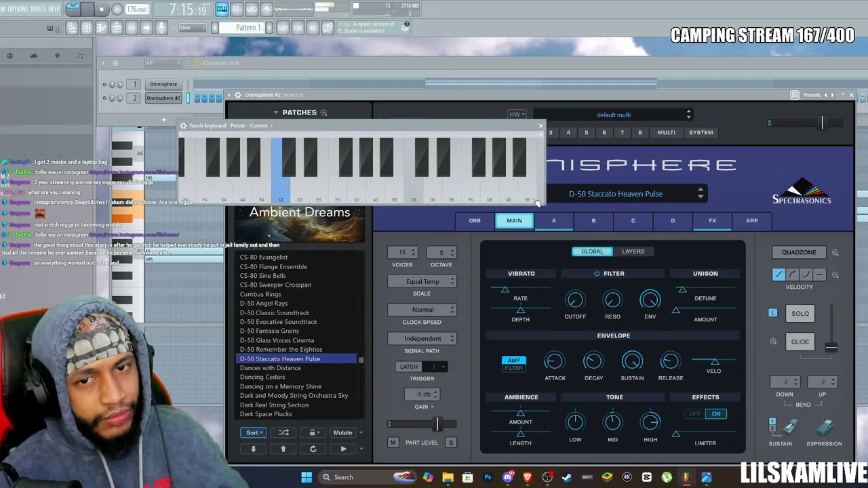This screenshot has height=488, width=868.
Task: Open the Piano roll view icon
Action: 101,28
